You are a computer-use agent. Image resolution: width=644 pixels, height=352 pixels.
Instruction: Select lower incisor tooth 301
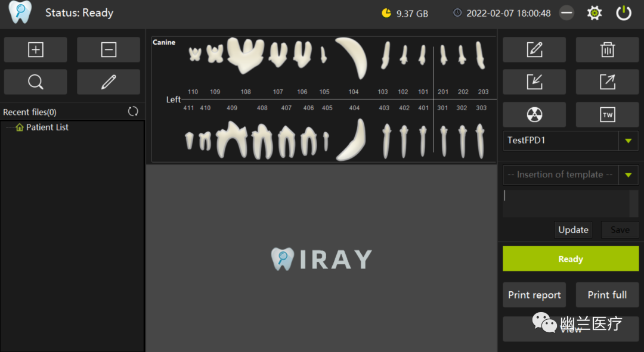pos(444,142)
